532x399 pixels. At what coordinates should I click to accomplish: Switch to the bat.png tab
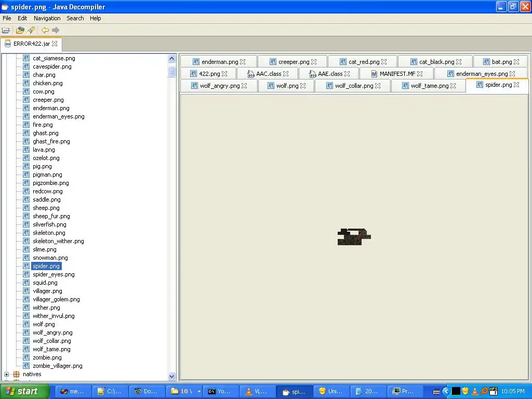tap(501, 62)
